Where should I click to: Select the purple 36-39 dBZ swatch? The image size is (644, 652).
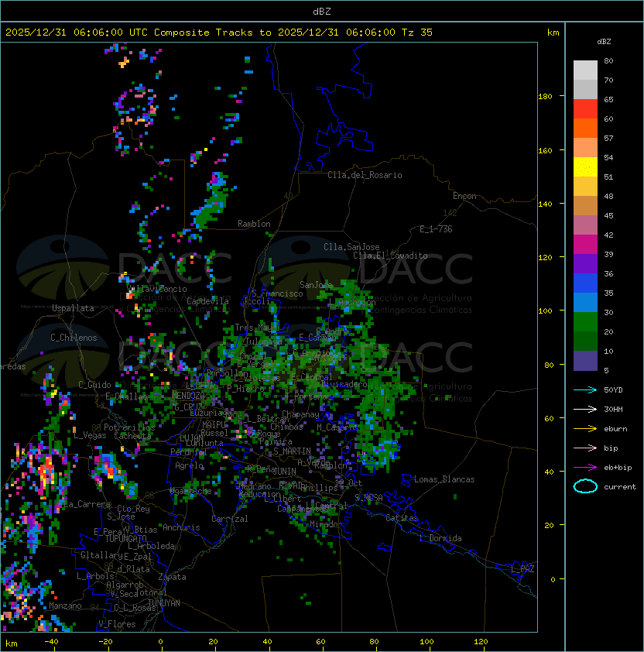point(585,263)
